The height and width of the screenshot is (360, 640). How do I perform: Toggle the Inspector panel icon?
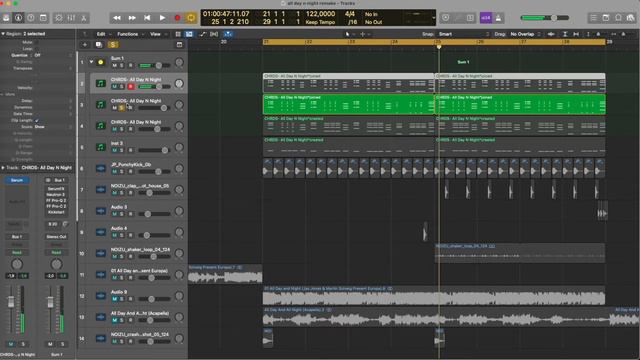click(18, 18)
